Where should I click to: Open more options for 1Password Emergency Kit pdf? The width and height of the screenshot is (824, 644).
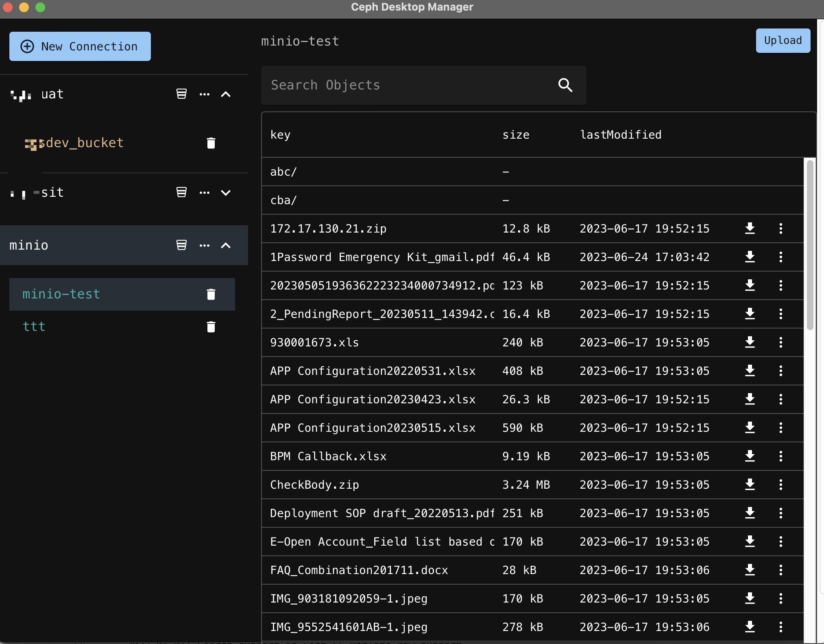(x=781, y=257)
